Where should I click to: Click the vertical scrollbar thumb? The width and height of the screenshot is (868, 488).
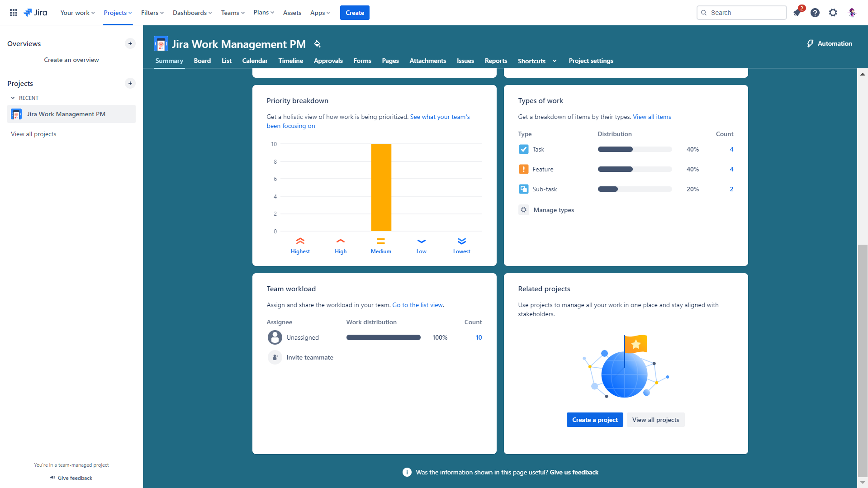pos(863,360)
